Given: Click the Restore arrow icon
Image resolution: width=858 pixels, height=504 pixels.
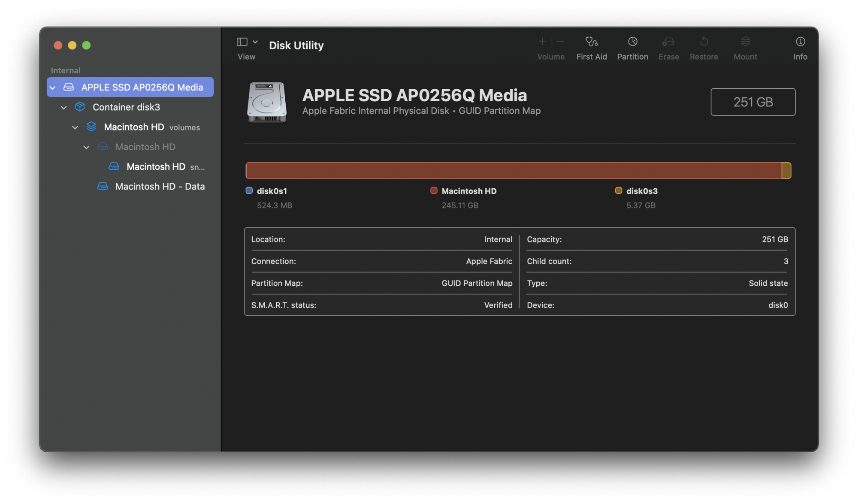Looking at the screenshot, I should pos(704,42).
